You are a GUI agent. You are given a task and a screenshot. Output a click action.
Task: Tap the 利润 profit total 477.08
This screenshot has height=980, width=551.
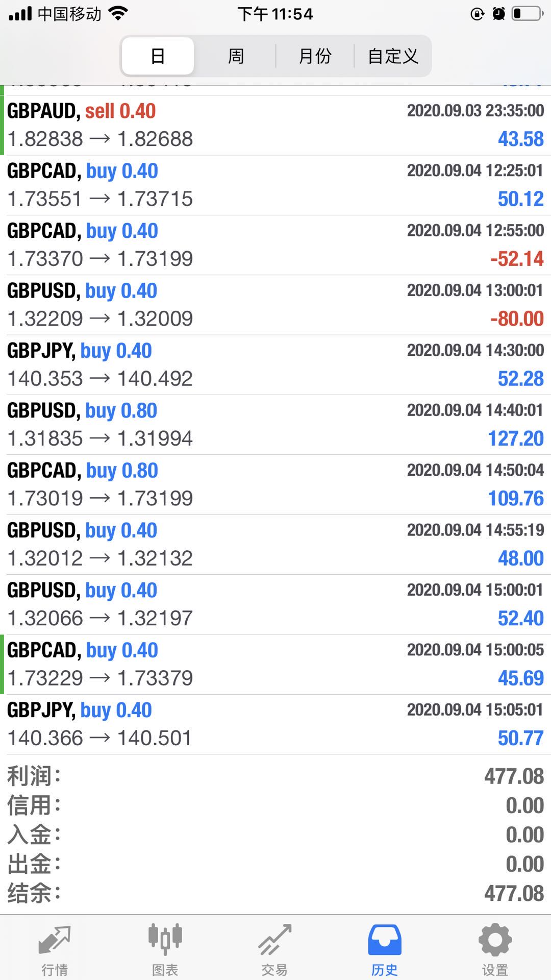514,776
